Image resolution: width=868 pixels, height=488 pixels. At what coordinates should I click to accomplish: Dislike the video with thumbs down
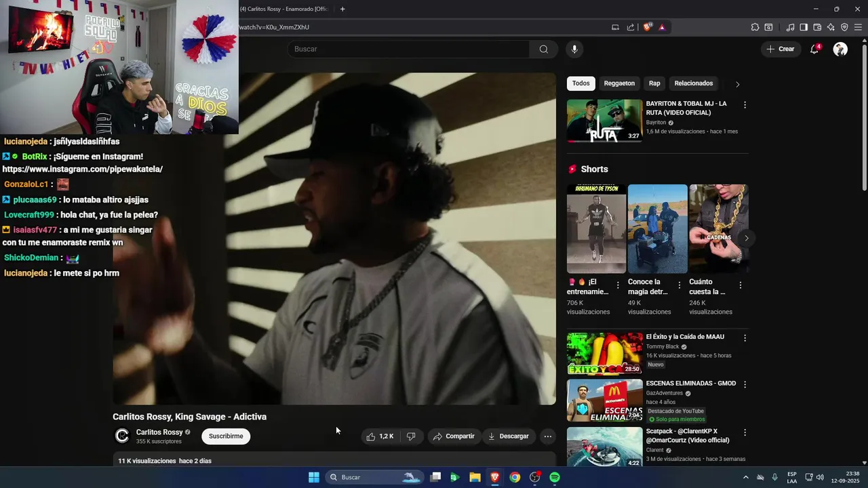411,436
